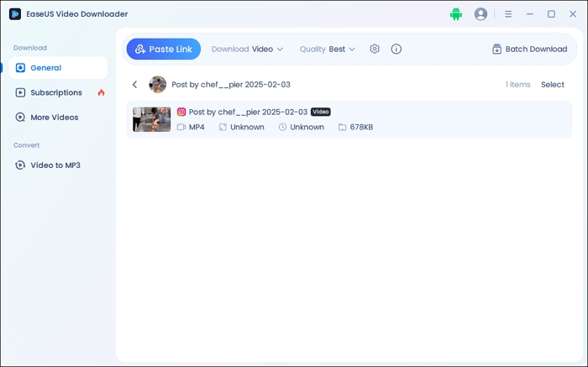Click Select to choose items
The height and width of the screenshot is (367, 588).
553,85
